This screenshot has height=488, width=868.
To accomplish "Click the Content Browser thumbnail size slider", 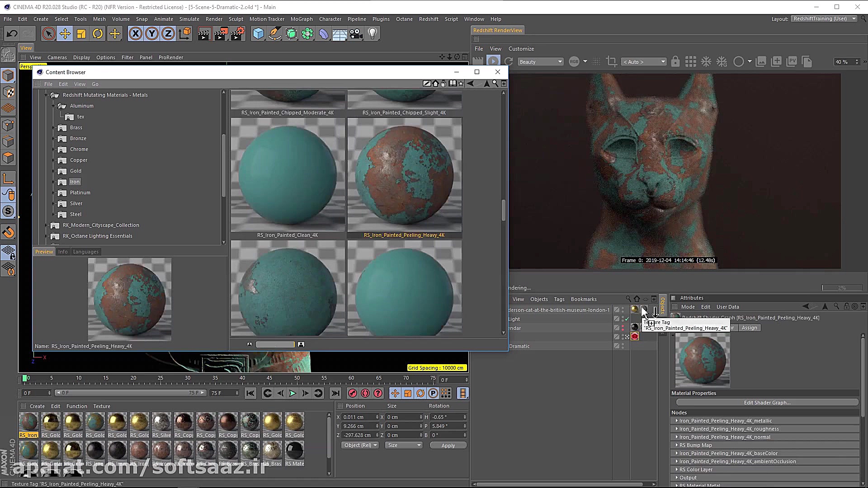I will tap(275, 344).
